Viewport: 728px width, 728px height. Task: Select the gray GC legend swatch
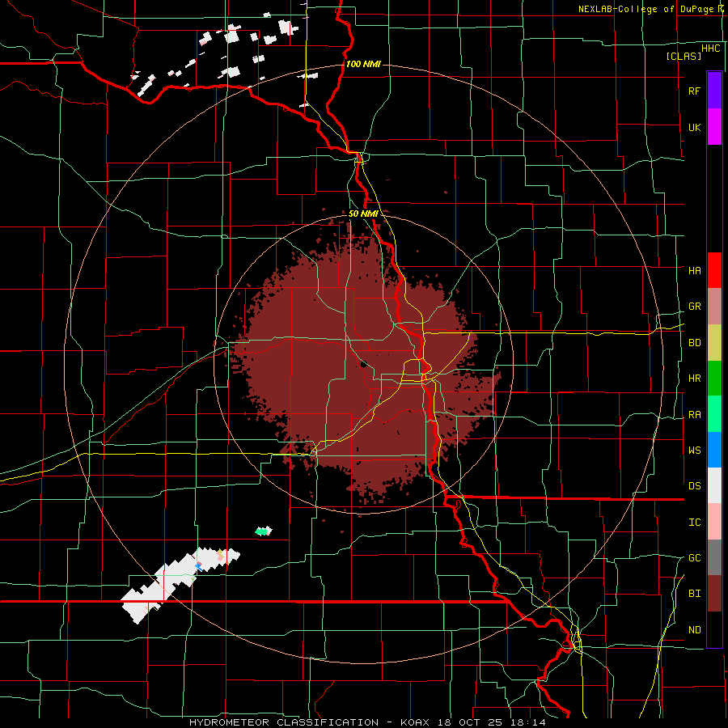click(x=714, y=557)
